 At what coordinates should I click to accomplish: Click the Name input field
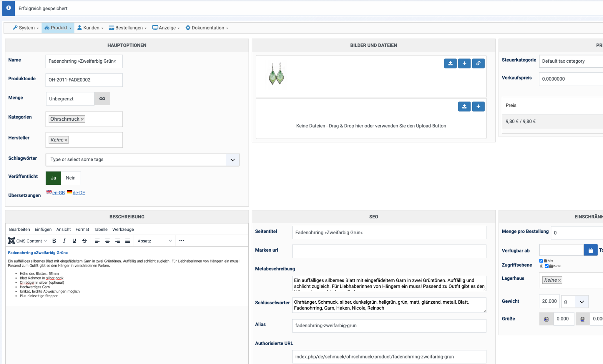(x=84, y=61)
